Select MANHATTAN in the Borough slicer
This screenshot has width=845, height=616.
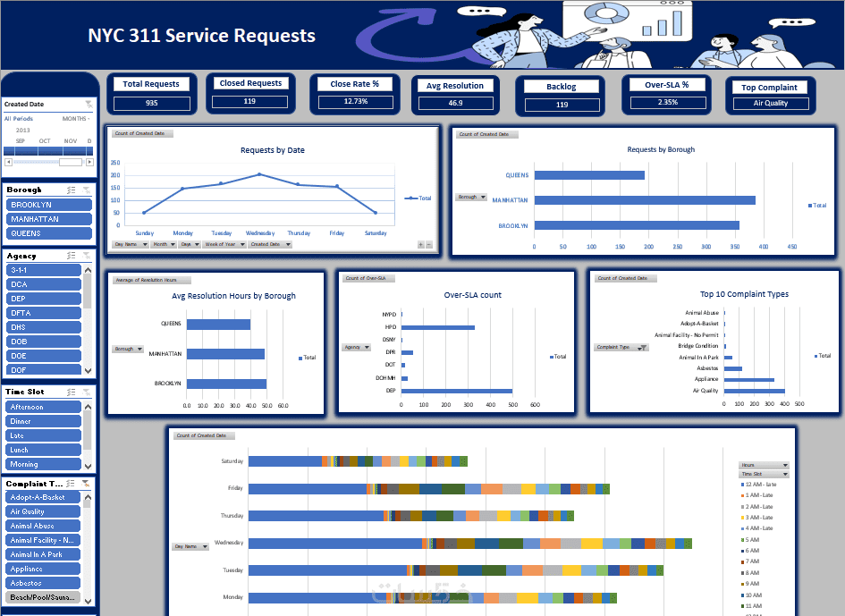click(49, 219)
